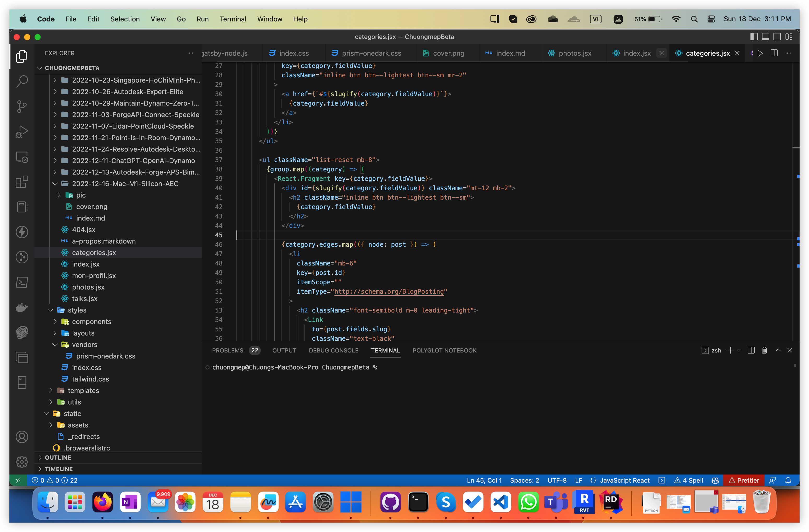Open Run and Debug view
The width and height of the screenshot is (809, 532).
click(22, 131)
